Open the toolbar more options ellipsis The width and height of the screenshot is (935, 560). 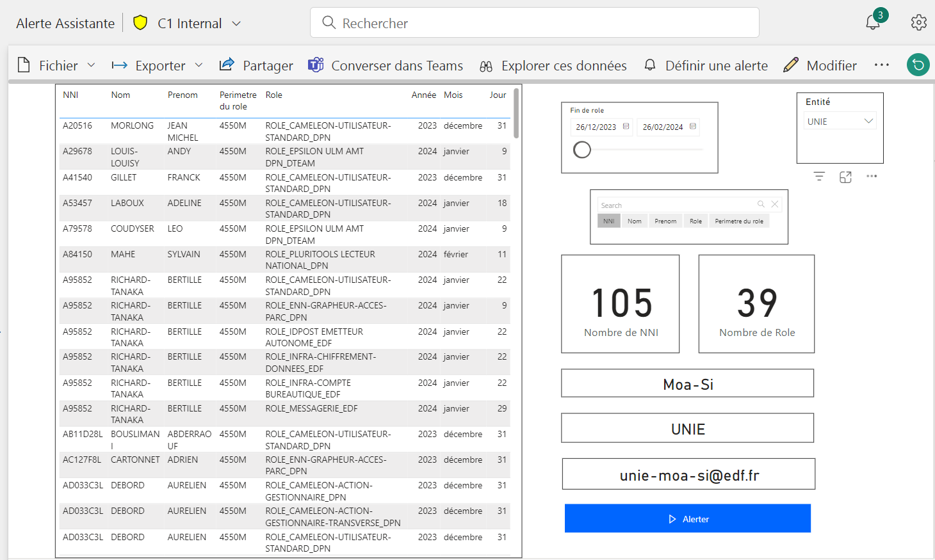coord(882,65)
